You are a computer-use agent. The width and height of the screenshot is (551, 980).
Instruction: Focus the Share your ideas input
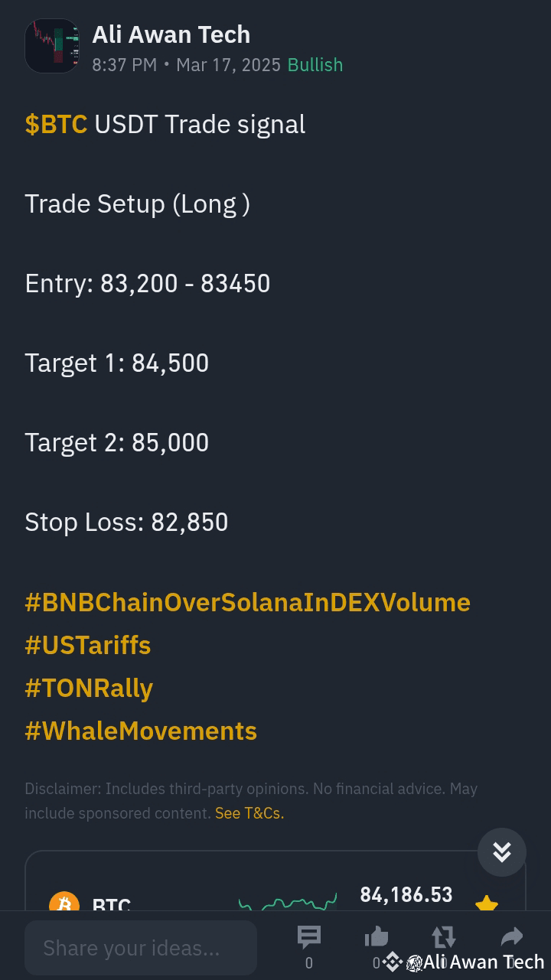click(x=141, y=948)
